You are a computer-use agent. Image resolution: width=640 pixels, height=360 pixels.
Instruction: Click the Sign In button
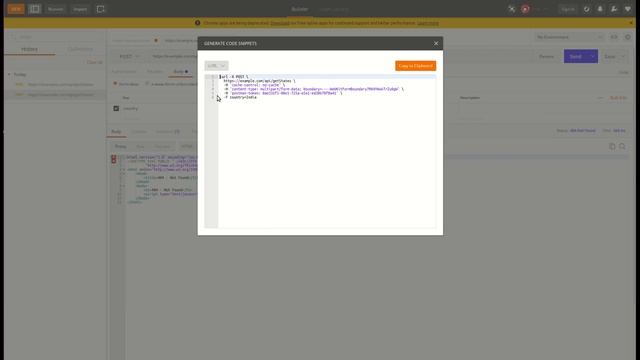(x=568, y=9)
